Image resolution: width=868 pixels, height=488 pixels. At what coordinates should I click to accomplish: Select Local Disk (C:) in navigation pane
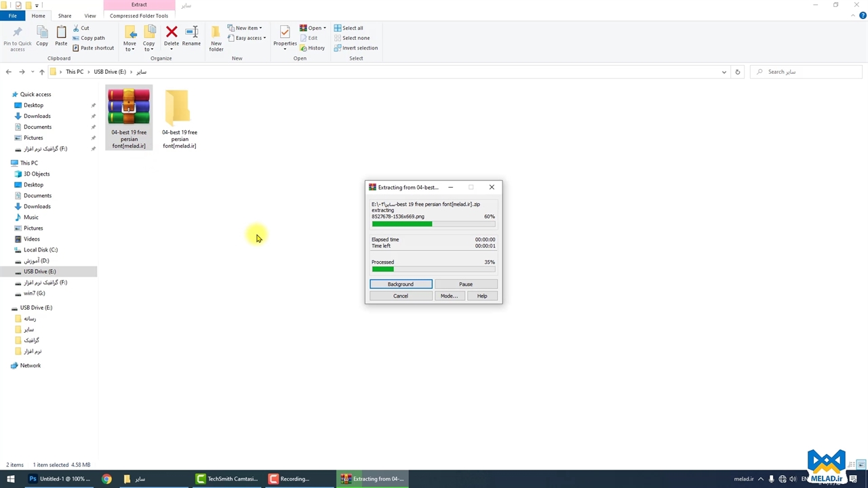41,249
